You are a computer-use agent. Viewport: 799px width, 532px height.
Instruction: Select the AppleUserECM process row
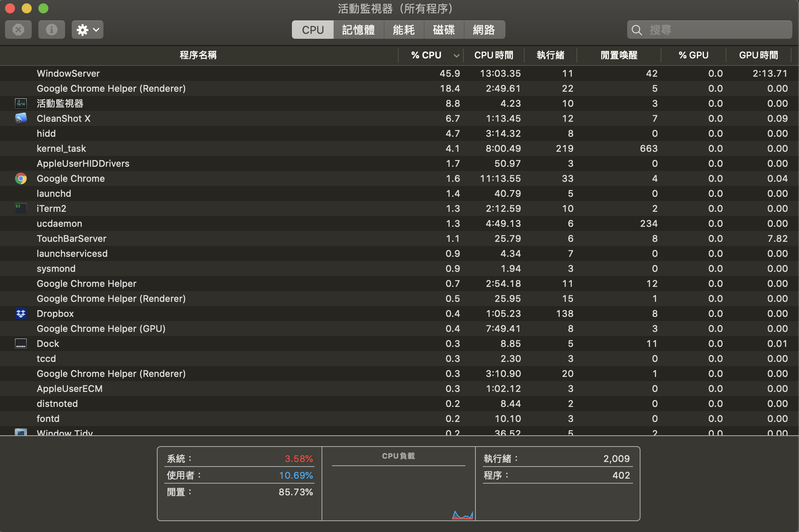pyautogui.click(x=399, y=389)
